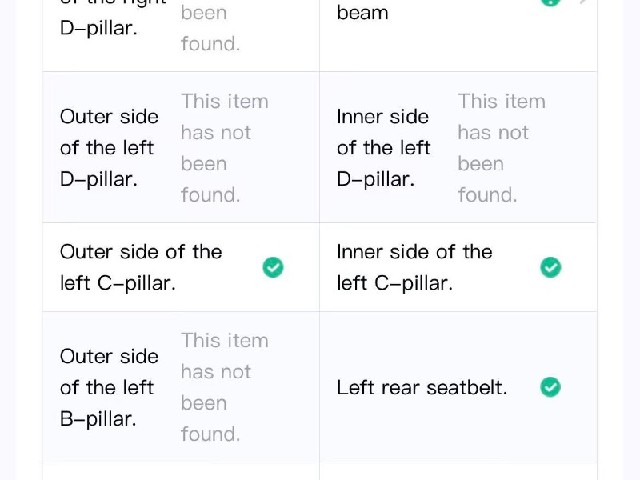This screenshot has width=640, height=480.
Task: Click blank cell beneath Left rear seatbelt
Action: [458, 471]
